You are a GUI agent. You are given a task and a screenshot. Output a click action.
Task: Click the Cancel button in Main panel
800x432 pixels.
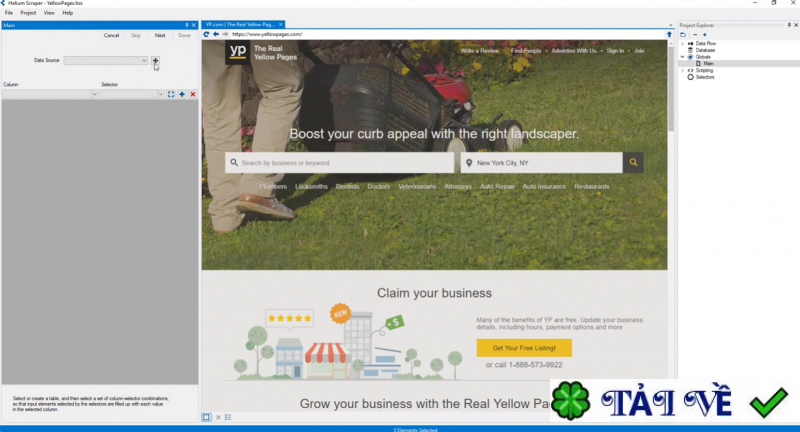click(111, 35)
